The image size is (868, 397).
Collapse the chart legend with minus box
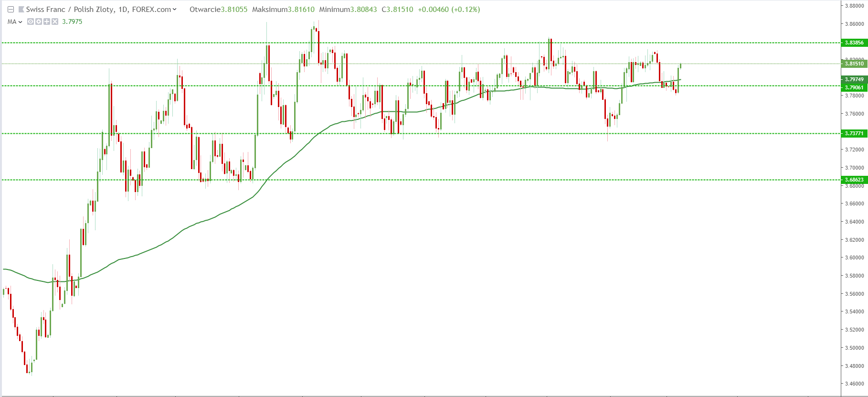click(x=11, y=10)
